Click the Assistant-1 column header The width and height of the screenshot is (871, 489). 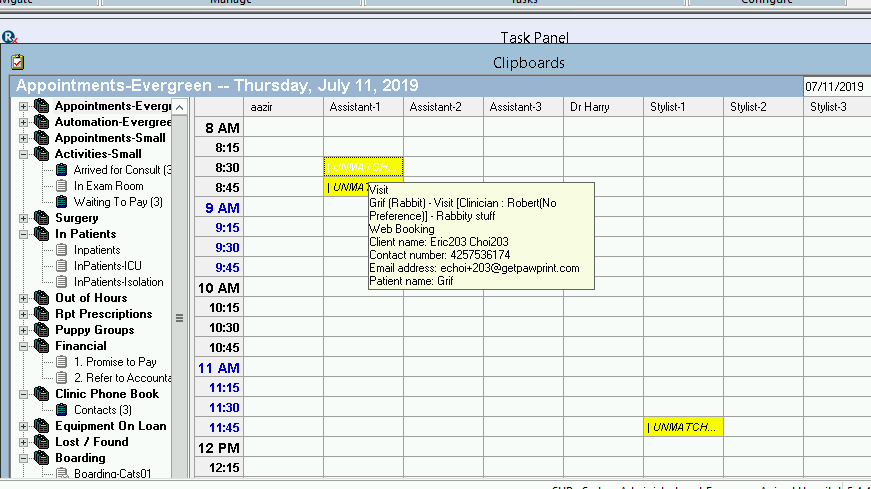[363, 107]
